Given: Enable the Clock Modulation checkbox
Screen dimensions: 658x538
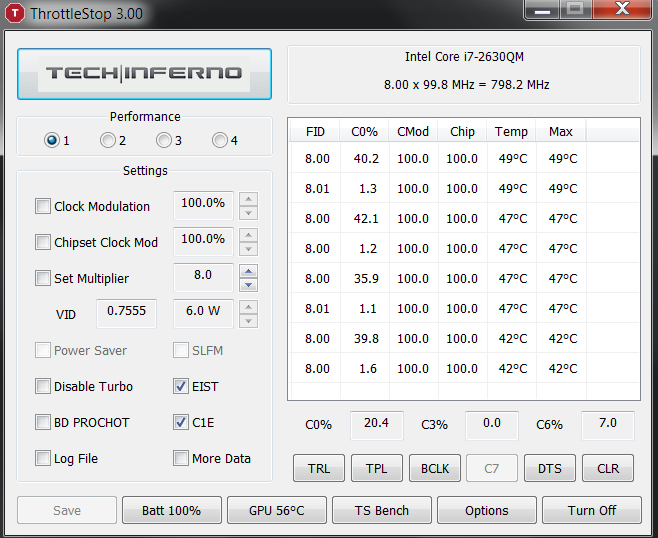Looking at the screenshot, I should tap(42, 206).
